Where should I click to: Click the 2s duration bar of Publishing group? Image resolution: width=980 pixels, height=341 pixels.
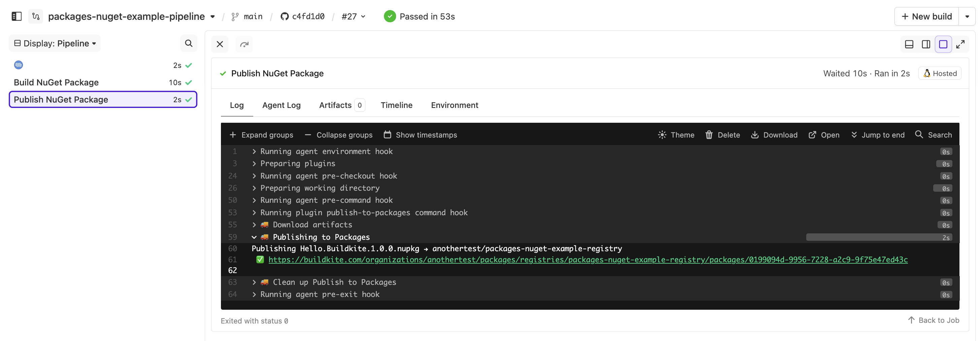(x=879, y=237)
